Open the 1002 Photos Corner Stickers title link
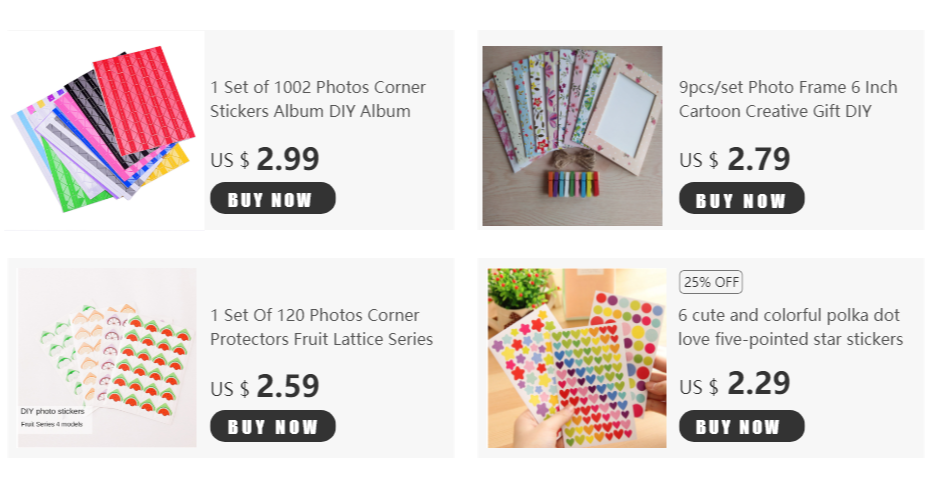This screenshot has width=932, height=486. click(x=317, y=99)
